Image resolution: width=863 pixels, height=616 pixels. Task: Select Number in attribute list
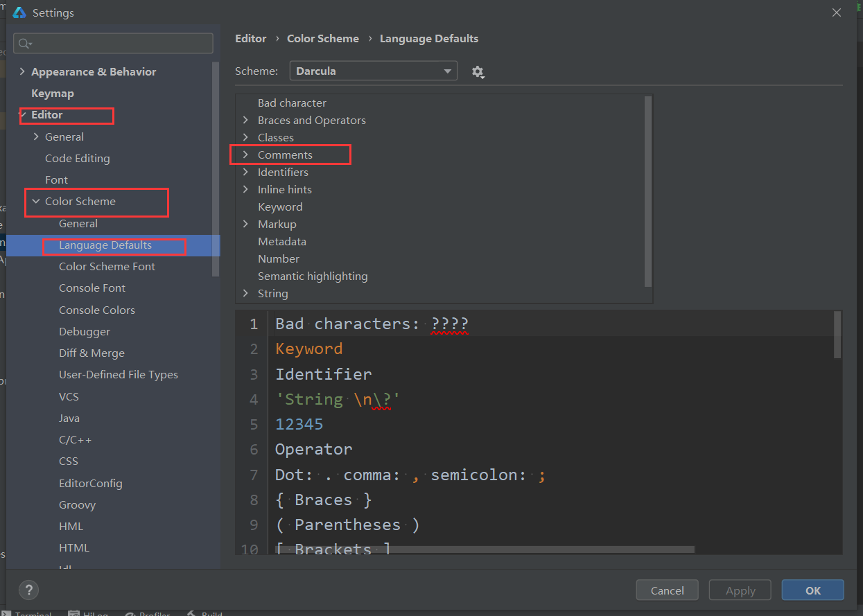pyautogui.click(x=279, y=258)
